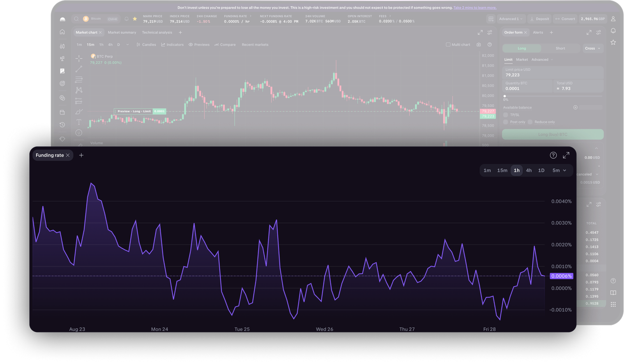
Task: Open the Take 2 mins to learn more link
Action: pyautogui.click(x=475, y=8)
